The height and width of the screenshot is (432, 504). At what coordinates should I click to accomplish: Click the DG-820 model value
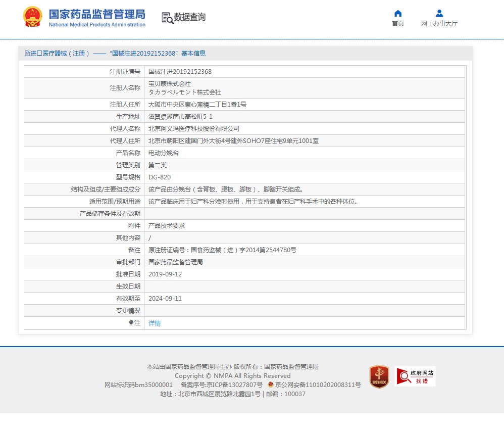pyautogui.click(x=160, y=177)
